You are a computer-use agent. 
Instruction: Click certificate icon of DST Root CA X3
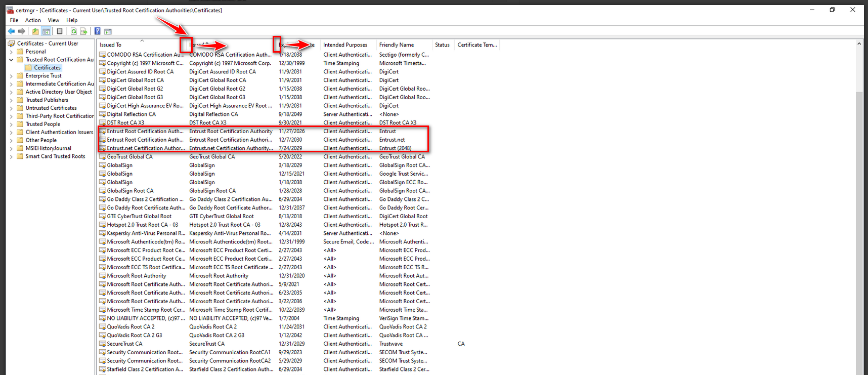tap(103, 122)
